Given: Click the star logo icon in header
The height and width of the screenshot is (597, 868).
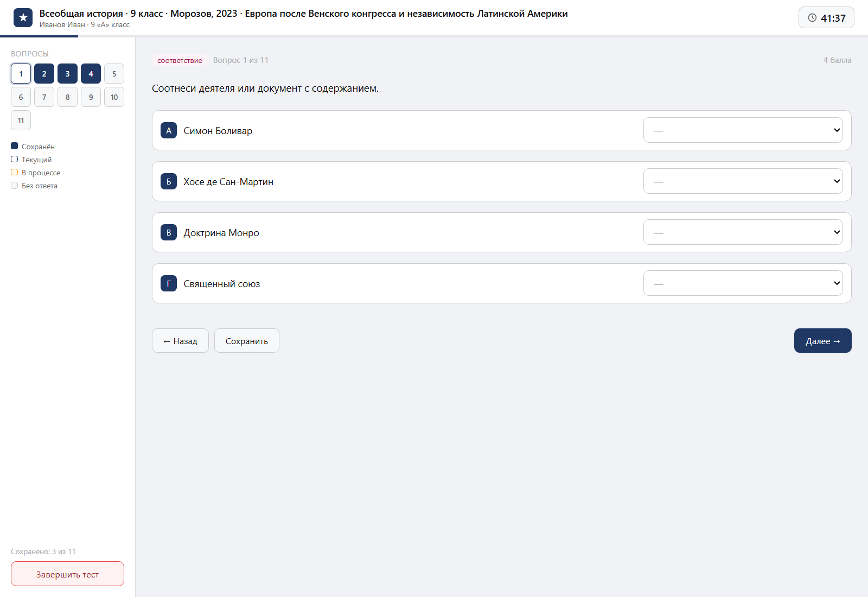Looking at the screenshot, I should pyautogui.click(x=23, y=18).
